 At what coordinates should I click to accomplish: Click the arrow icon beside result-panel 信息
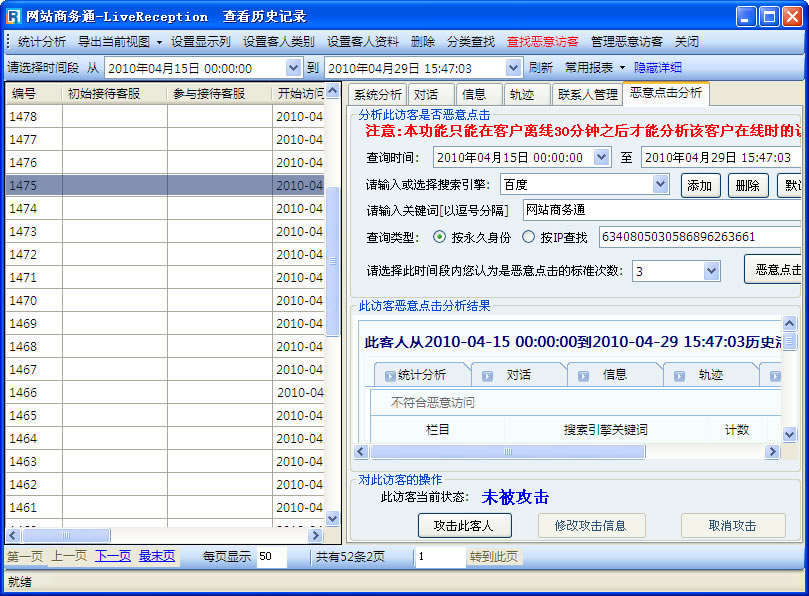[583, 376]
